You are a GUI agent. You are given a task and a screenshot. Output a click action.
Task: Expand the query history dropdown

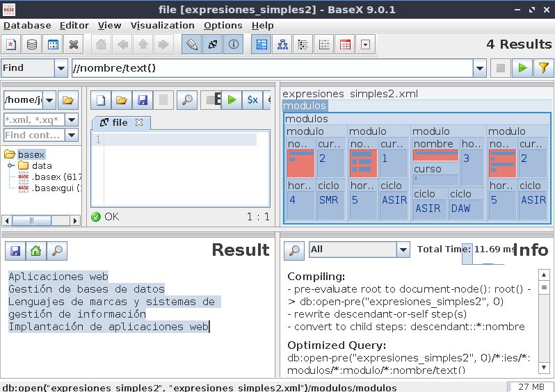480,68
